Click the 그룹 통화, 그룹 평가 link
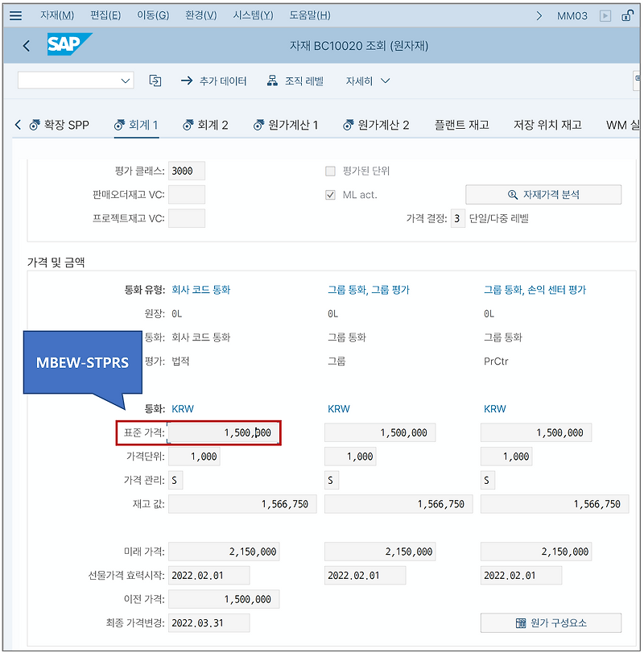 369,289
